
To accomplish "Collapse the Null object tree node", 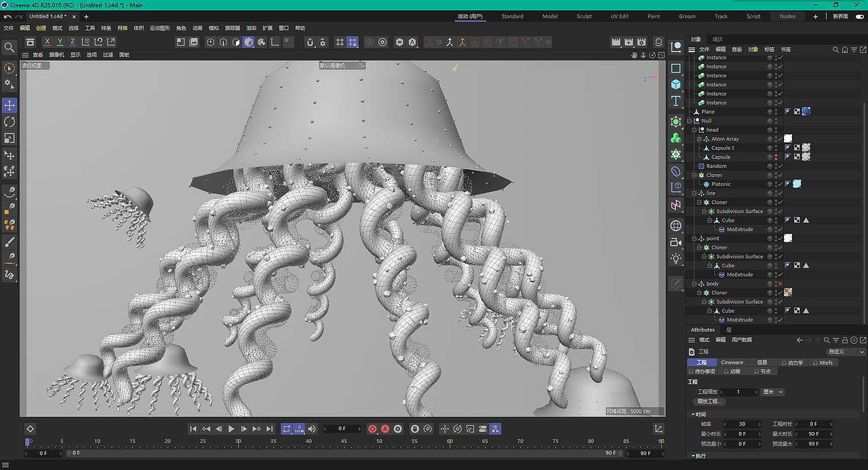I will point(690,121).
